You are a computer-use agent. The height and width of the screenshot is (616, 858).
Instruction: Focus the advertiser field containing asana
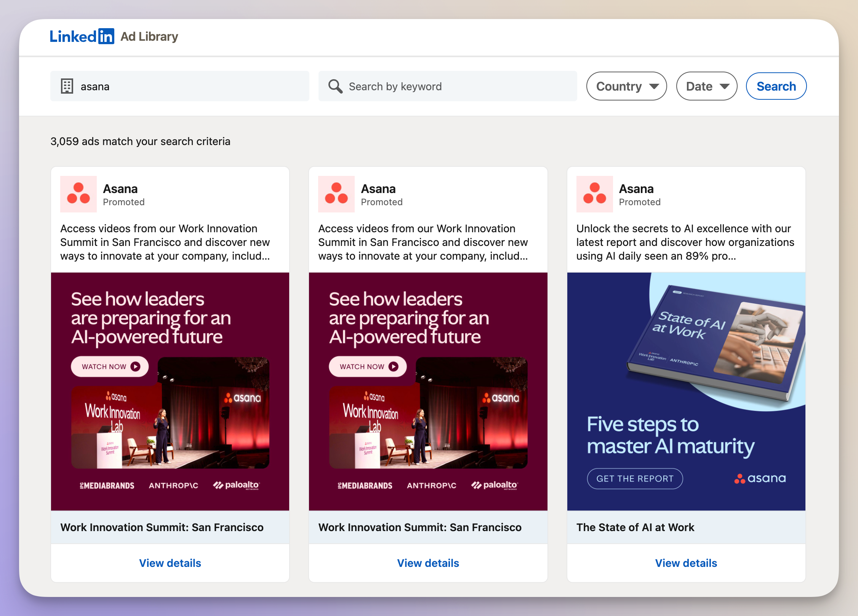point(180,86)
